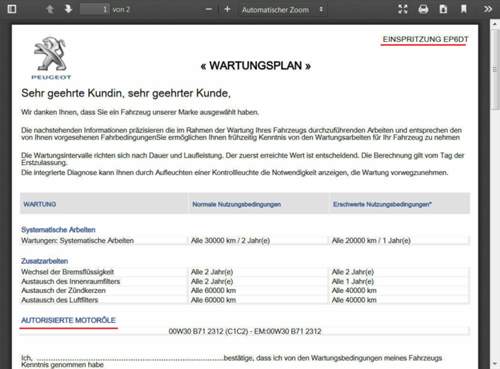
Task: Open the Automatischer Zoom dropdown
Action: [282, 10]
